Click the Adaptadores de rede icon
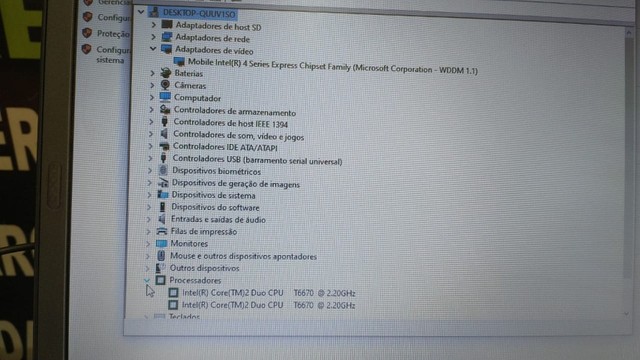640x360 pixels. pyautogui.click(x=167, y=37)
